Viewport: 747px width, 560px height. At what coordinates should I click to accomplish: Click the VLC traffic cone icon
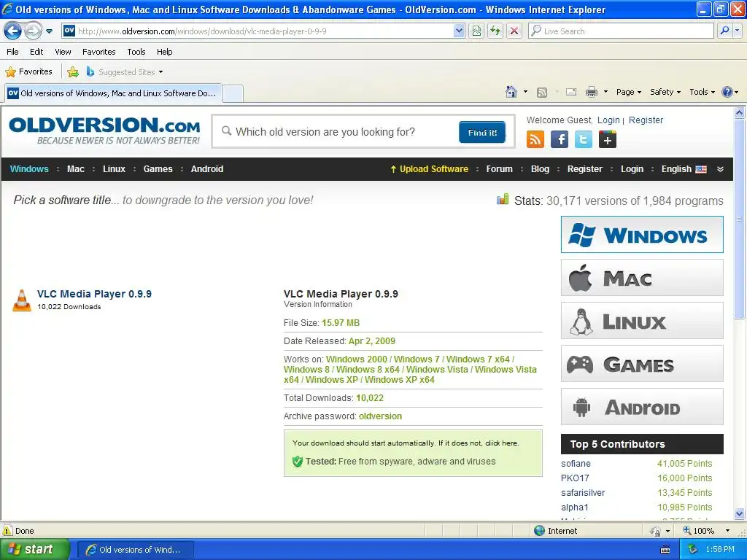click(x=21, y=300)
